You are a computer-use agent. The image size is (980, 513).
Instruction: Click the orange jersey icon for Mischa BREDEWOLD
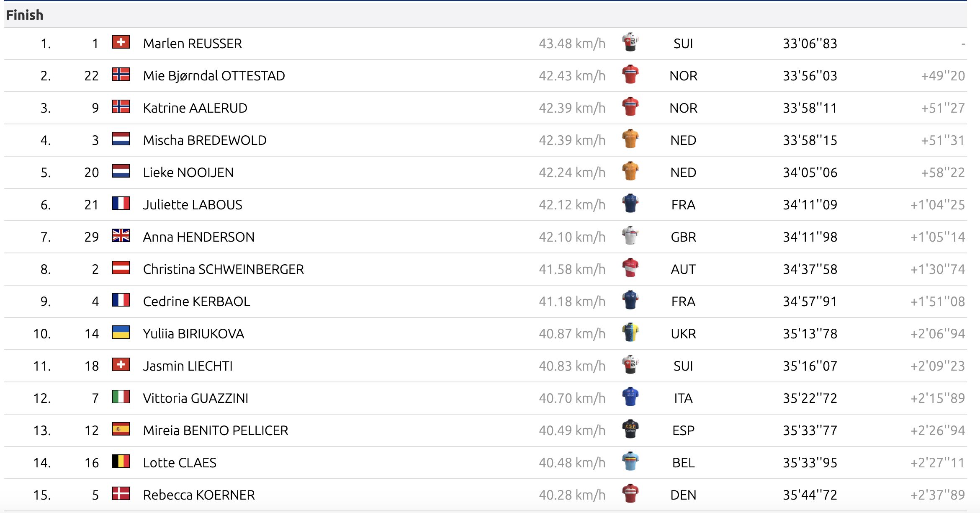(630, 139)
